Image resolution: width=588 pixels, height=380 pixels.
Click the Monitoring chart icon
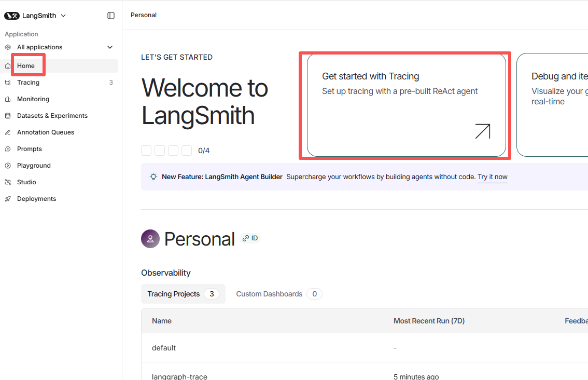(x=8, y=99)
